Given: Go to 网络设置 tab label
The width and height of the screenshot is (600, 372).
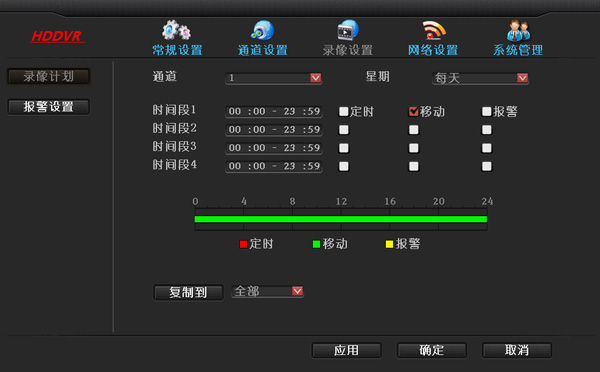Looking at the screenshot, I should coord(433,50).
